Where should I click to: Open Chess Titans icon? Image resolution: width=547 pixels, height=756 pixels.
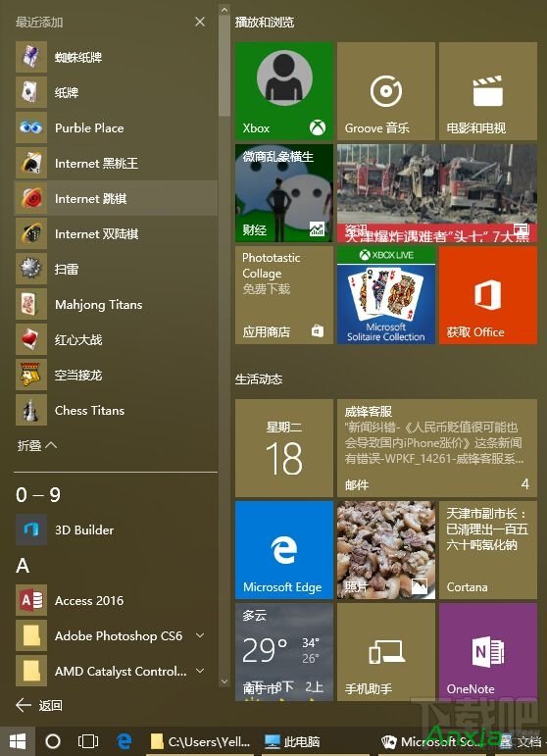point(31,410)
